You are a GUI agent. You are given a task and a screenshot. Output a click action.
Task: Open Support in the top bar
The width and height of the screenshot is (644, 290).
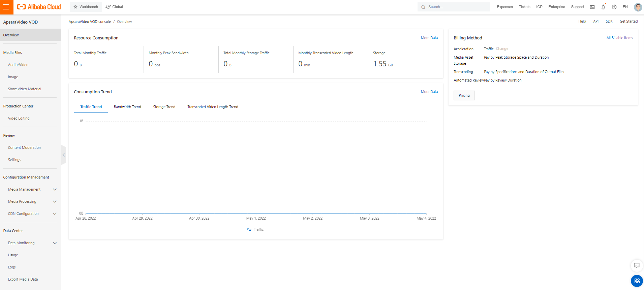point(577,7)
